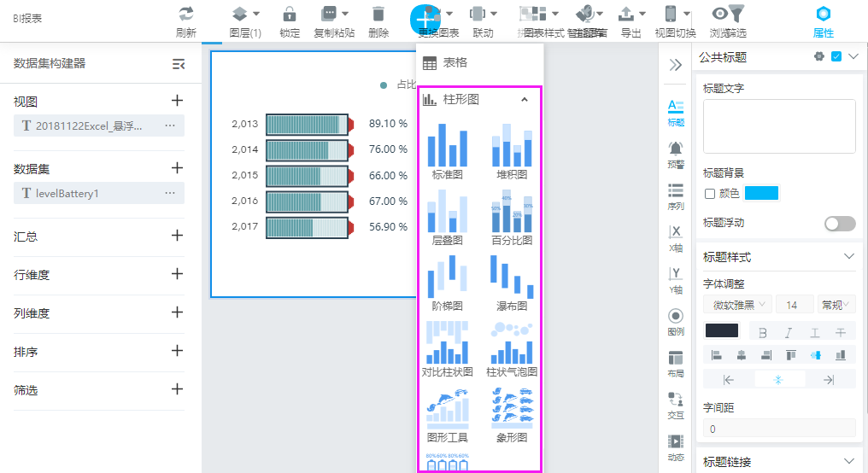
Task: Click the 浏览筛选 browse filter icon
Action: 729,14
